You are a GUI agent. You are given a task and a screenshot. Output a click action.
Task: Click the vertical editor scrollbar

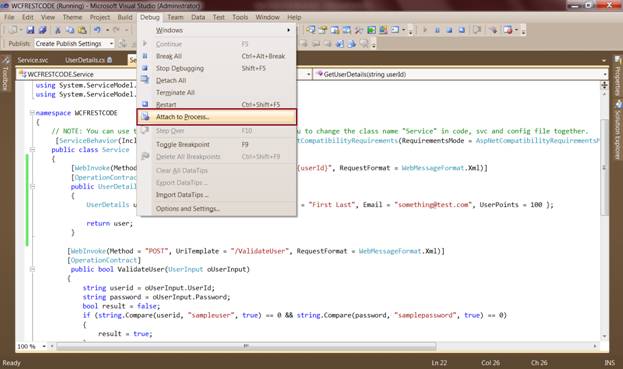click(604, 167)
